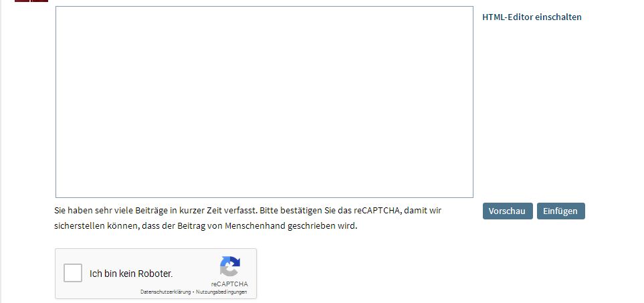Check the "Ich bin kein Roboter" checkbox

tap(73, 274)
